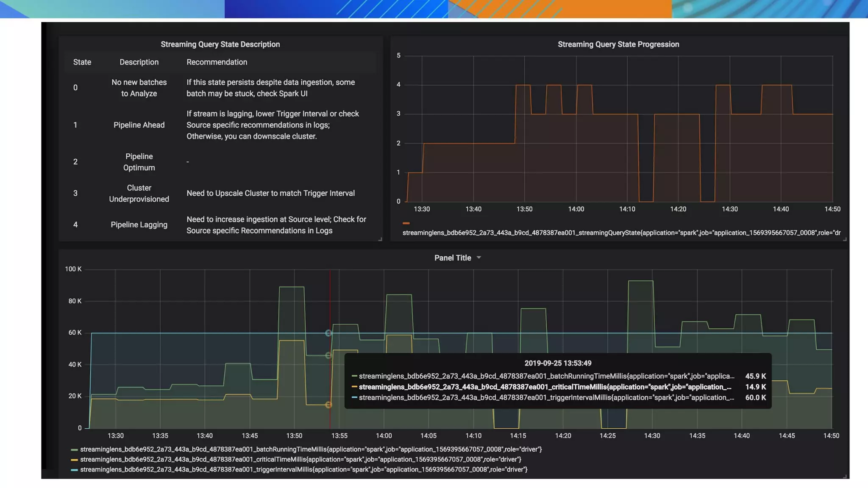Sort table by the Description column header
This screenshot has height=488, width=868.
pos(139,62)
